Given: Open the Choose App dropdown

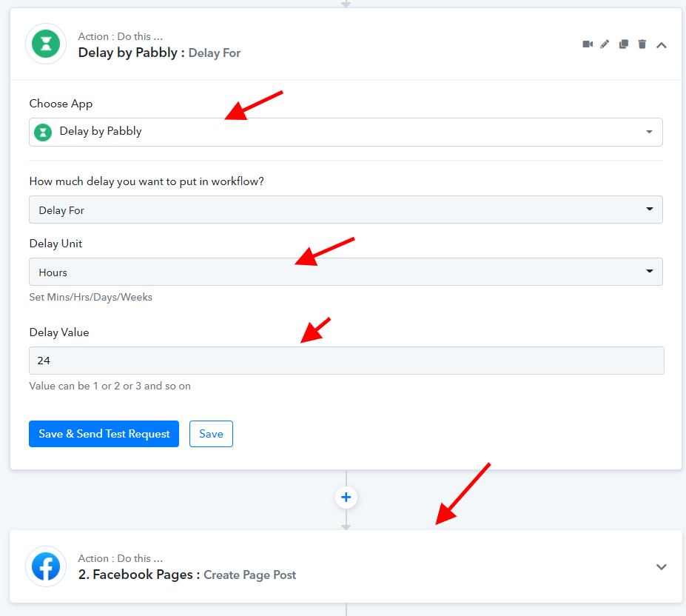Looking at the screenshot, I should tap(346, 132).
